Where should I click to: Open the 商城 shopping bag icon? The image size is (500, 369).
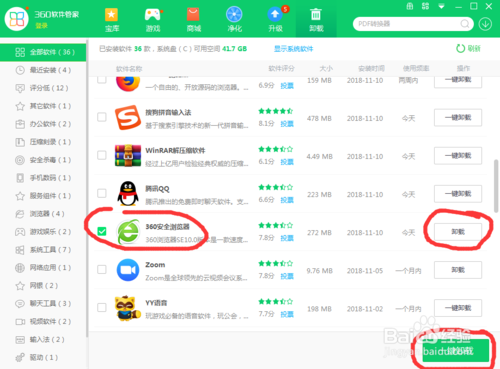point(193,15)
